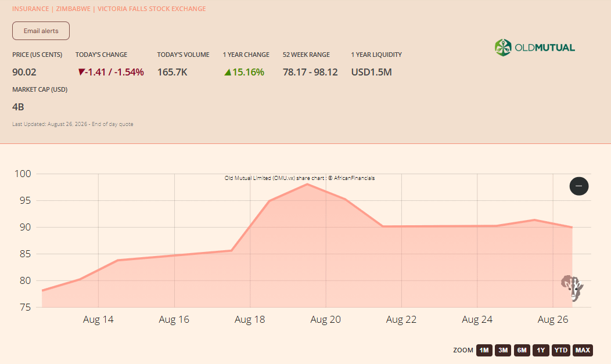Set chart zoom to 6M

click(522, 350)
